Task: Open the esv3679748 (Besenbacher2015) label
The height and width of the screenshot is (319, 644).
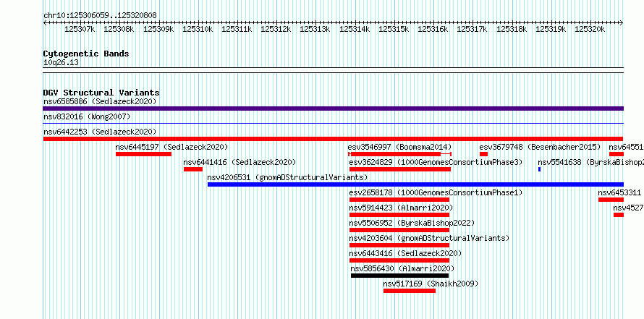Action: [x=540, y=147]
